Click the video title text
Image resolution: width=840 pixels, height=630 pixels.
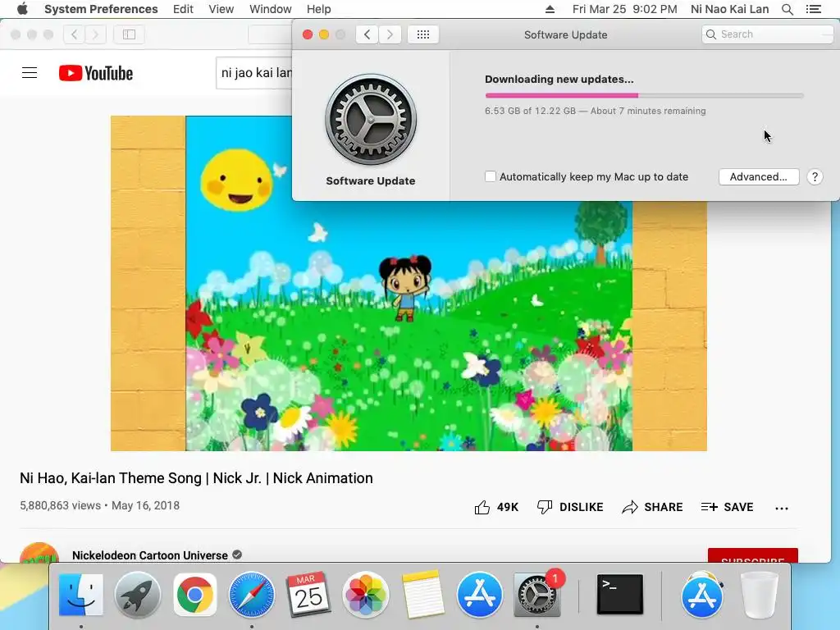click(196, 478)
